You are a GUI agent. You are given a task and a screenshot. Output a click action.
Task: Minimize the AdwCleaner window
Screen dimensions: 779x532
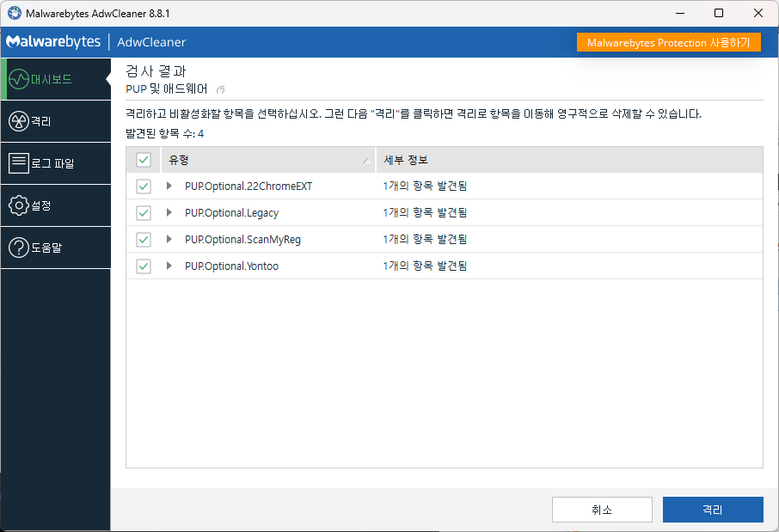[x=679, y=13]
